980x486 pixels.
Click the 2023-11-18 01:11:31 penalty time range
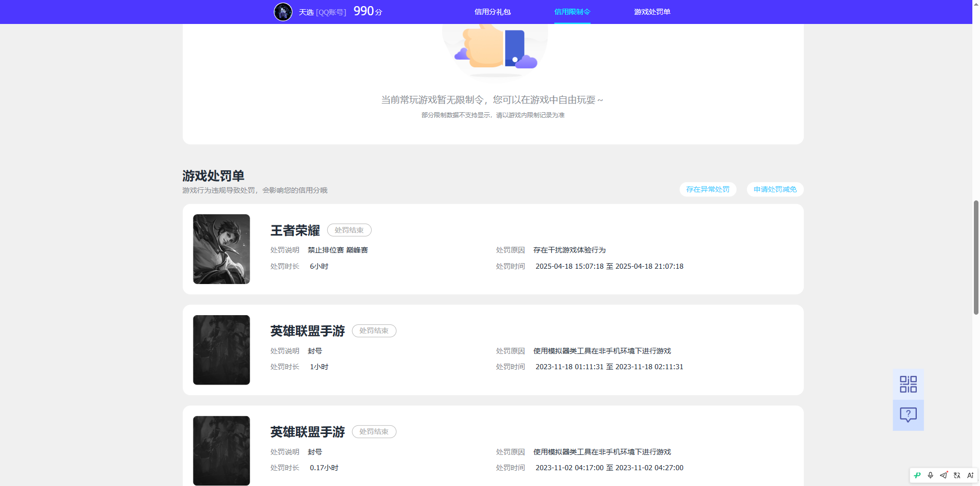coord(609,367)
